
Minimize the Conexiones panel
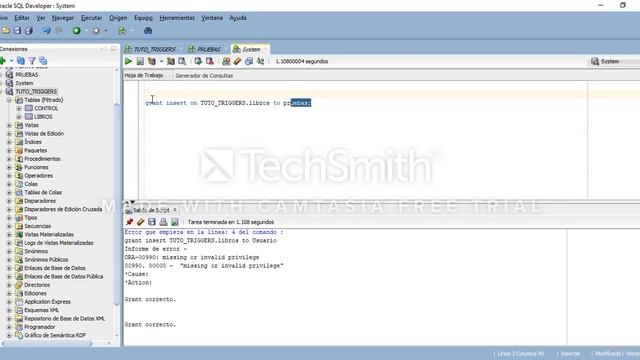point(114,49)
